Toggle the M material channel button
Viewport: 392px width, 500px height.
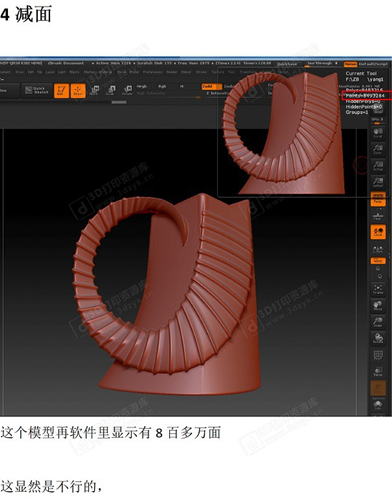(x=182, y=87)
